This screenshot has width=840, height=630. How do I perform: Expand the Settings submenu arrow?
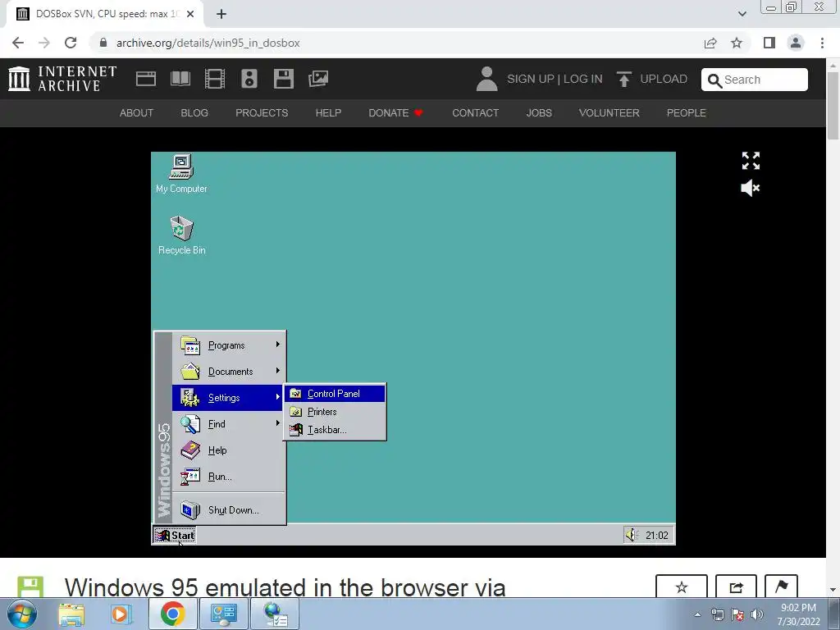pos(277,396)
